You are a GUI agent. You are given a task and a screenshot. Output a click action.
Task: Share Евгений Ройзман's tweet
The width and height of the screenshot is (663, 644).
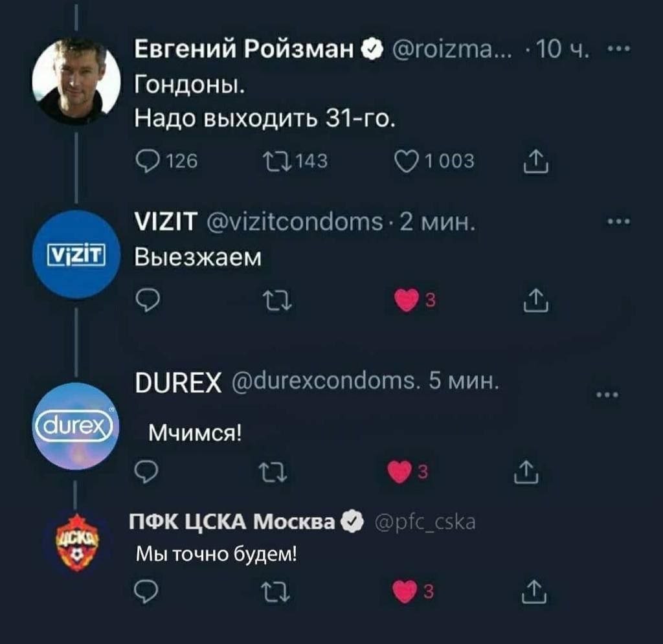click(535, 161)
